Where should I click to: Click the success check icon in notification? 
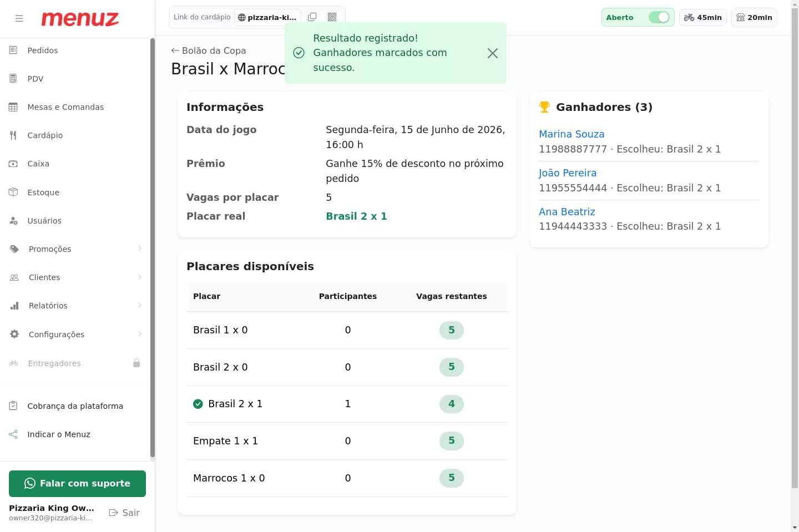click(299, 53)
